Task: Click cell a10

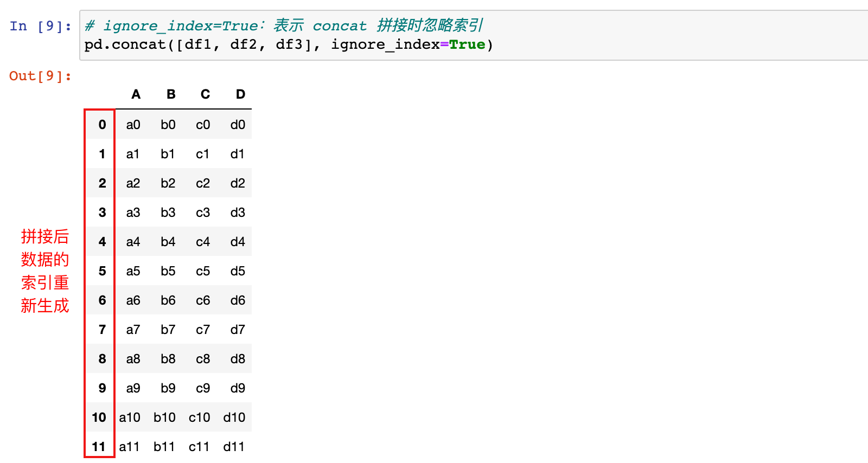Action: coord(130,417)
